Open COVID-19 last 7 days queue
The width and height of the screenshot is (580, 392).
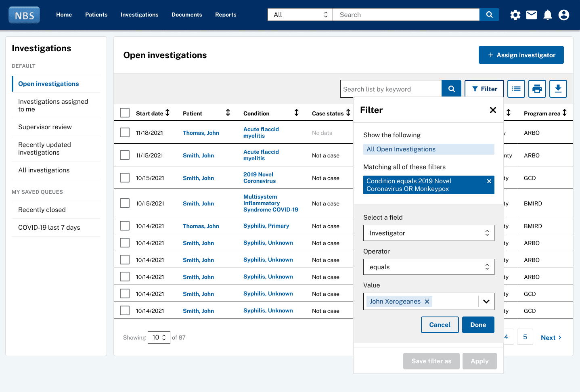pos(57,227)
